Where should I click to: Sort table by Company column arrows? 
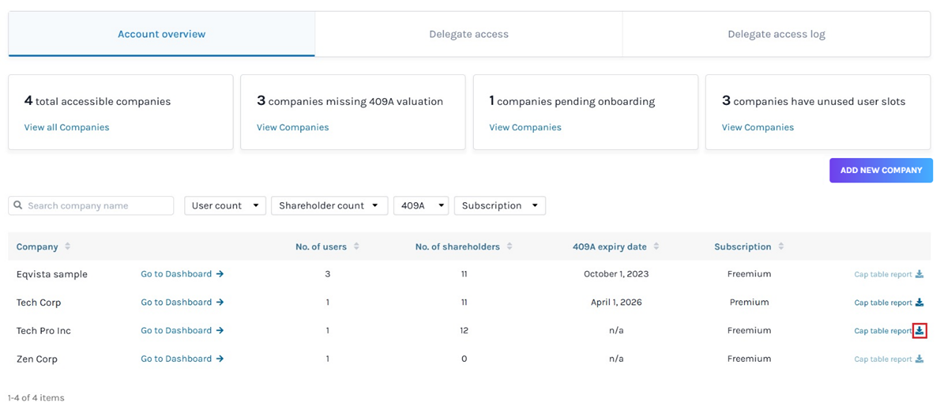coord(68,247)
